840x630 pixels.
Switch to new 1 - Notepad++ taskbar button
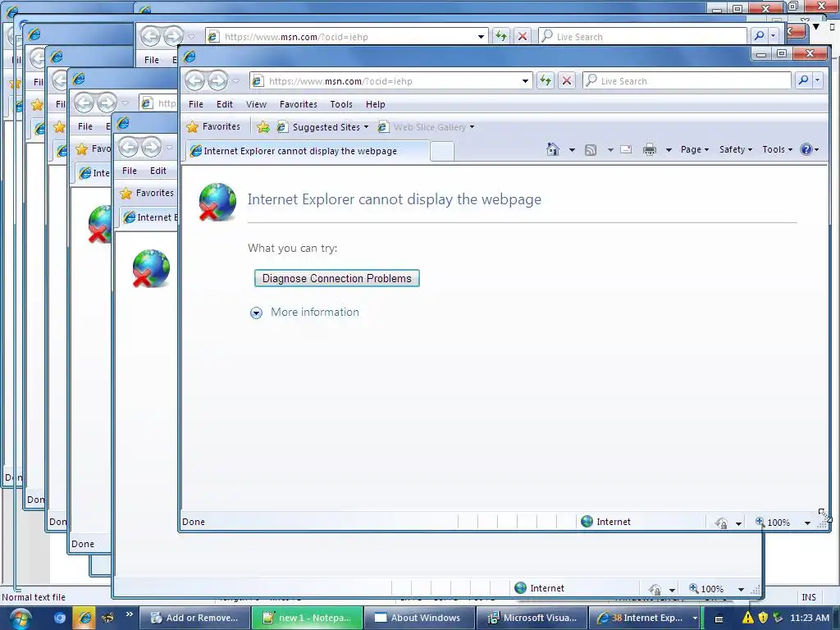[x=307, y=618]
